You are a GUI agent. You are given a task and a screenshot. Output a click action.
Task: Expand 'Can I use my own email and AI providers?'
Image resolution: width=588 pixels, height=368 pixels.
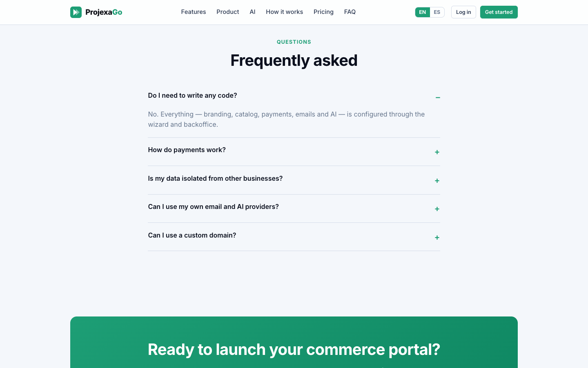point(294,209)
